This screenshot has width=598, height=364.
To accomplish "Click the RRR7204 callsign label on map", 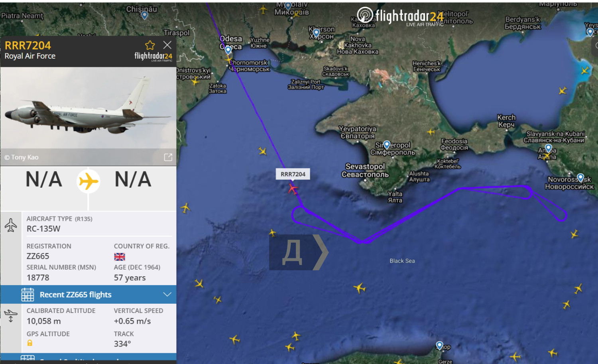I will point(293,174).
